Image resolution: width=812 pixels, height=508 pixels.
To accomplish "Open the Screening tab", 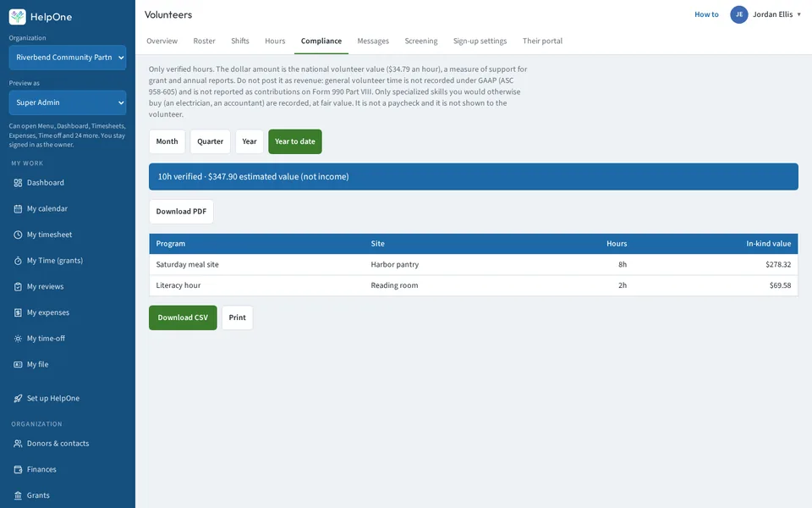I will point(421,41).
